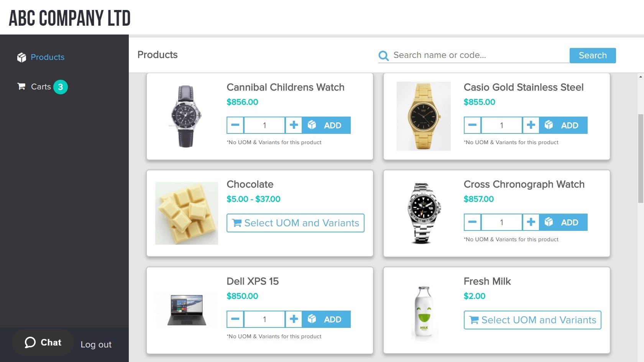Decrease Casio Gold Stainless Steel quantity

(472, 125)
